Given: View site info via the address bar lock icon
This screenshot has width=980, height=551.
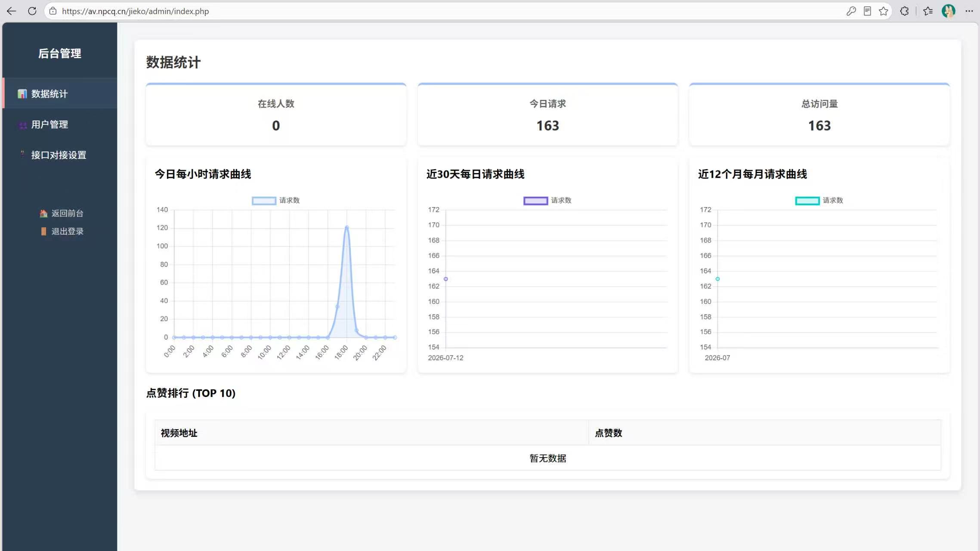Looking at the screenshot, I should [x=53, y=11].
